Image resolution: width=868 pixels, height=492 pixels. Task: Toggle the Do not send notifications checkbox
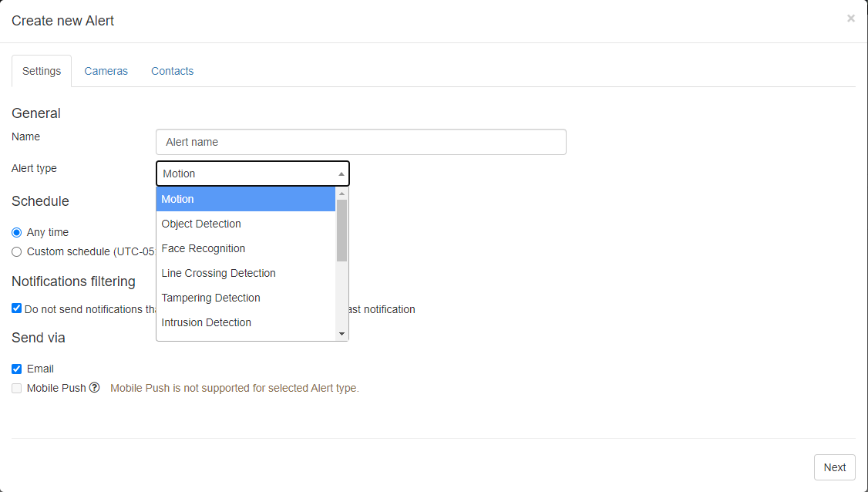[17, 308]
